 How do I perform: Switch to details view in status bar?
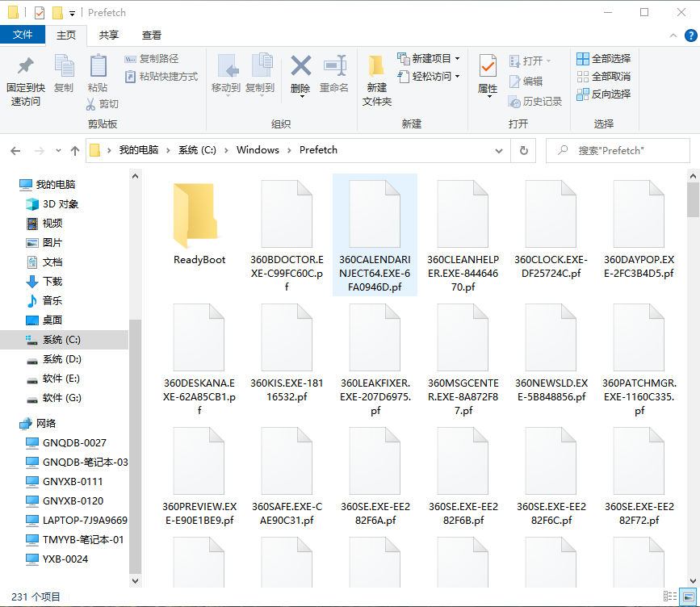(x=669, y=597)
